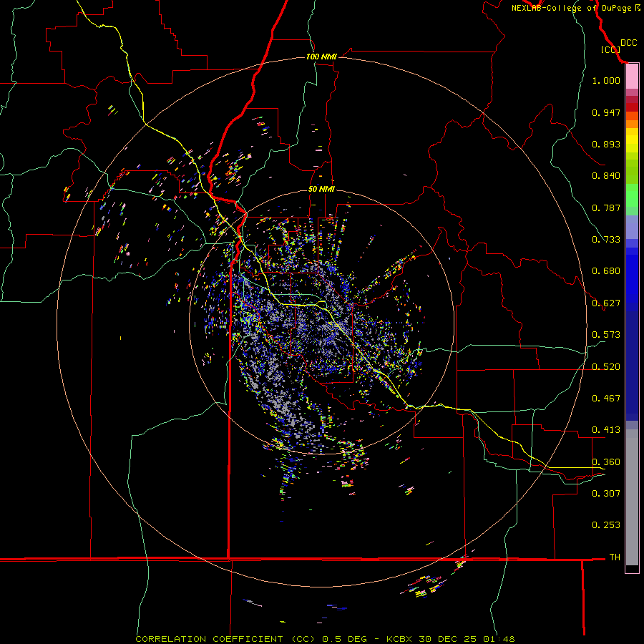Click the 0.787 scale value

[x=606, y=208]
